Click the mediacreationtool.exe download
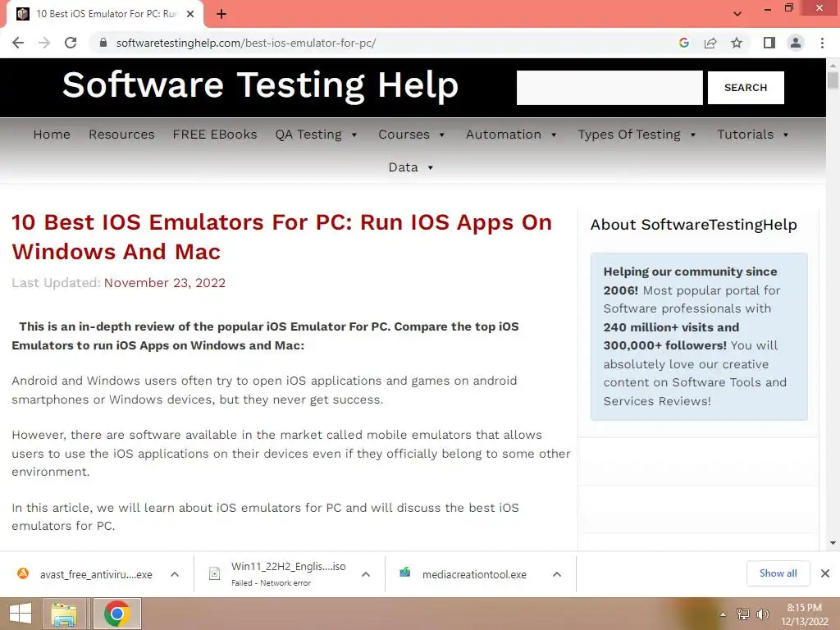 tap(474, 574)
